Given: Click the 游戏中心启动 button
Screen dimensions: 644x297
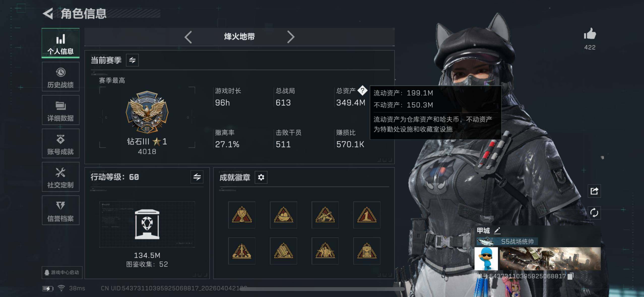Looking at the screenshot, I should (x=62, y=273).
